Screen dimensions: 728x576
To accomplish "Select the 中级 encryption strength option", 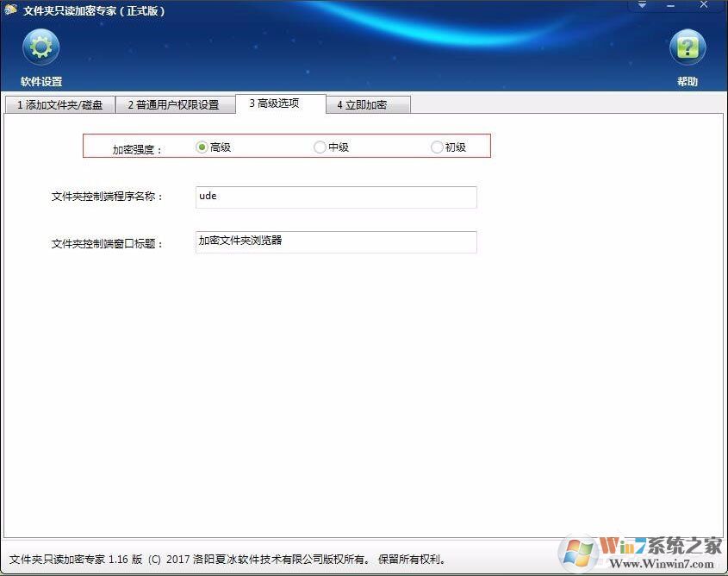I will [320, 147].
